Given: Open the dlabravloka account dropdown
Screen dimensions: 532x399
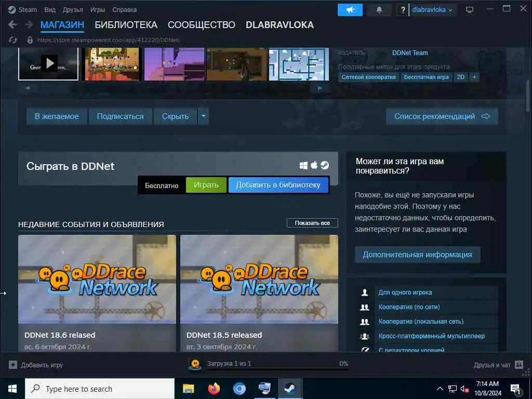Looking at the screenshot, I should coord(432,10).
